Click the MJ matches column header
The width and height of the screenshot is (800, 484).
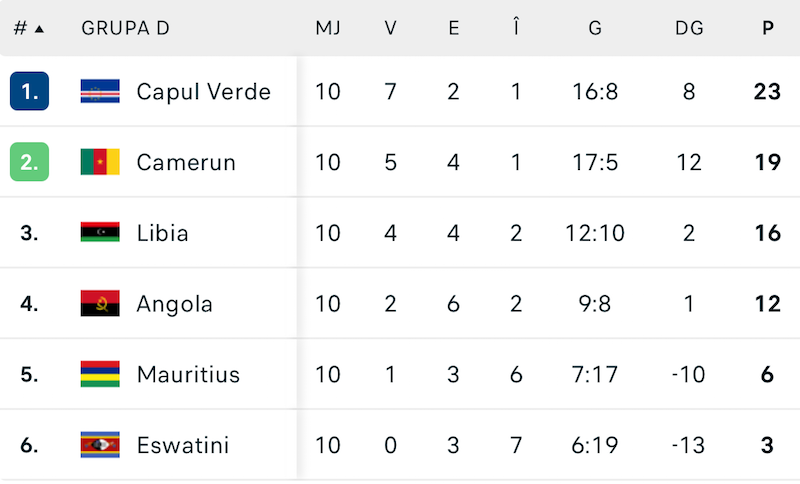coord(328,28)
